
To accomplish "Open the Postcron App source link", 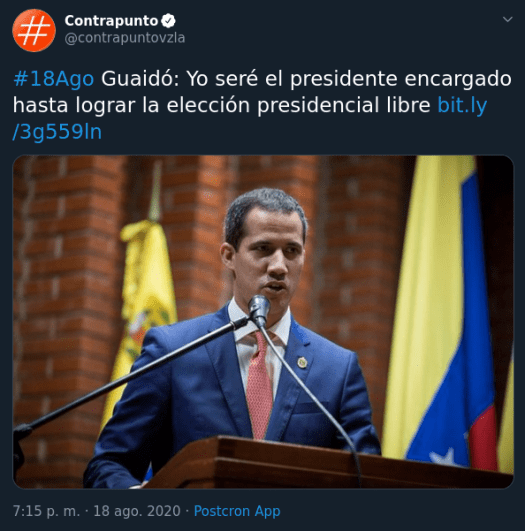I will click(237, 511).
